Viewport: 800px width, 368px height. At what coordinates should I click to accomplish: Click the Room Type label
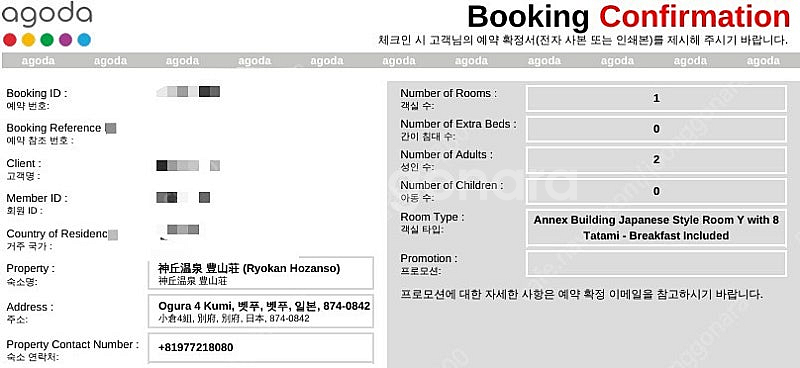coord(432,217)
